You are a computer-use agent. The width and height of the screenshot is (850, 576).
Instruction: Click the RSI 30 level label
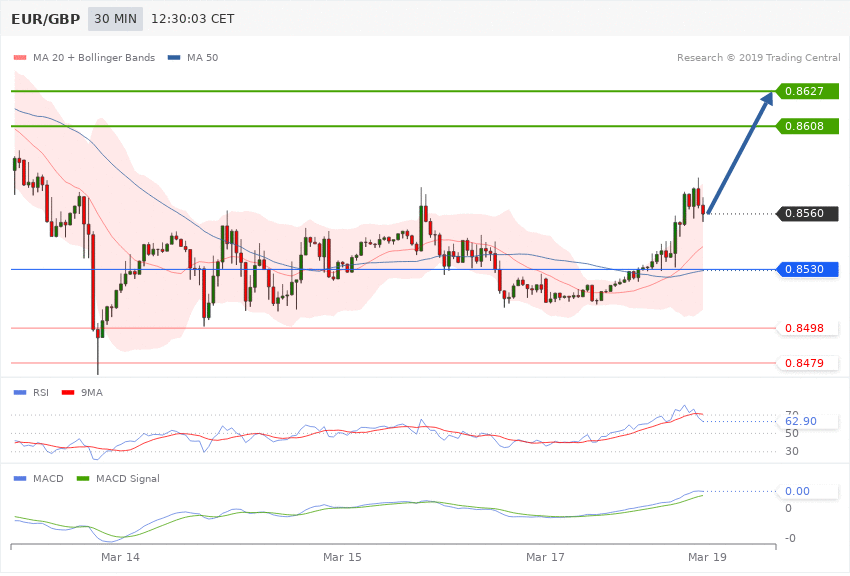coord(791,451)
